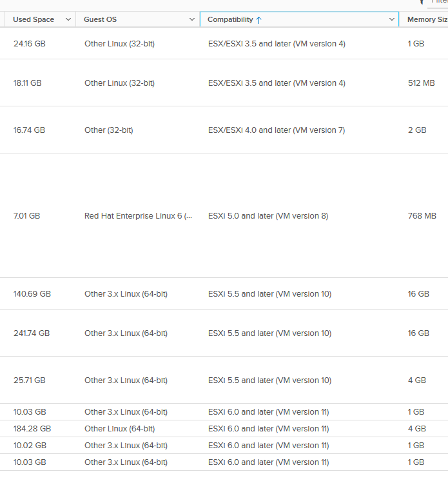Select the 18.11 GB used space row
The width and height of the screenshot is (448, 483).
(x=28, y=83)
